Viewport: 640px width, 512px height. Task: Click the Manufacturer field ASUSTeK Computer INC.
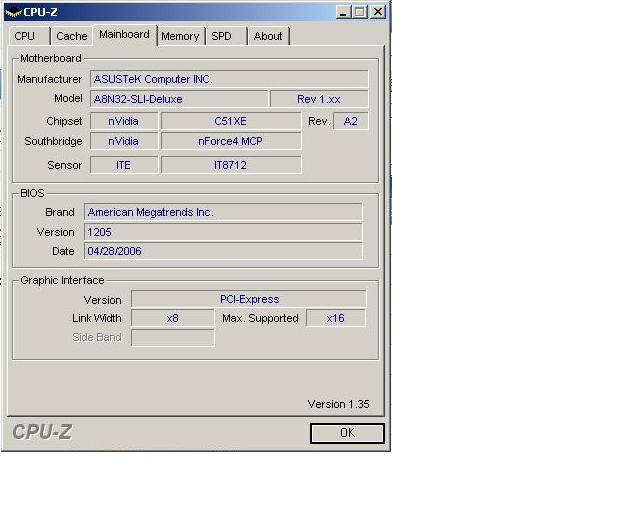pyautogui.click(x=229, y=79)
